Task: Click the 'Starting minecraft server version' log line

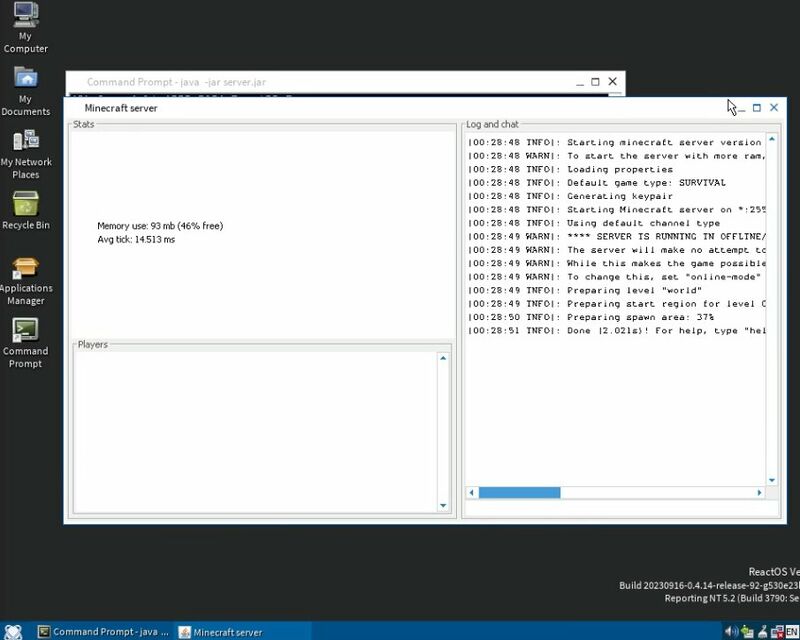Action: point(616,142)
